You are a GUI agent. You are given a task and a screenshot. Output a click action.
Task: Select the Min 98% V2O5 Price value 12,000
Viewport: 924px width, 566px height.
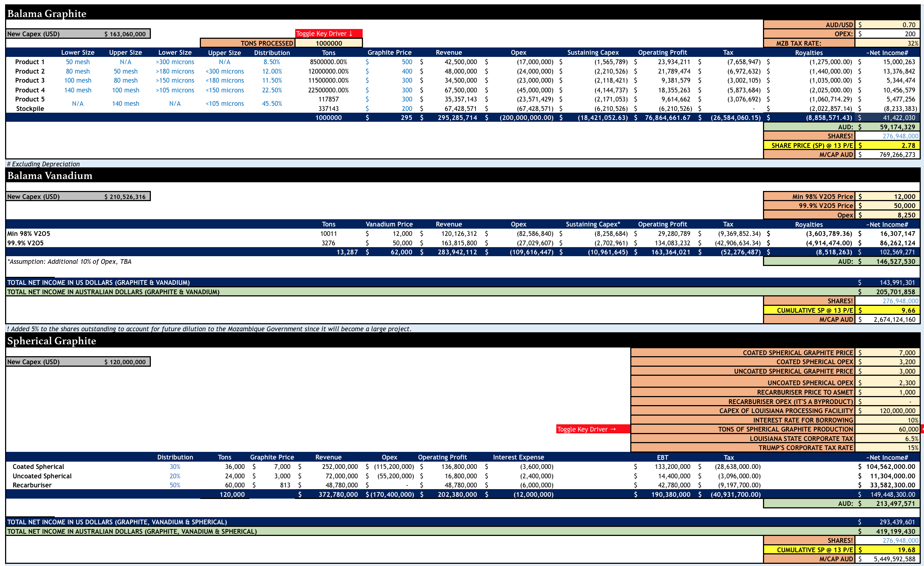coord(887,196)
